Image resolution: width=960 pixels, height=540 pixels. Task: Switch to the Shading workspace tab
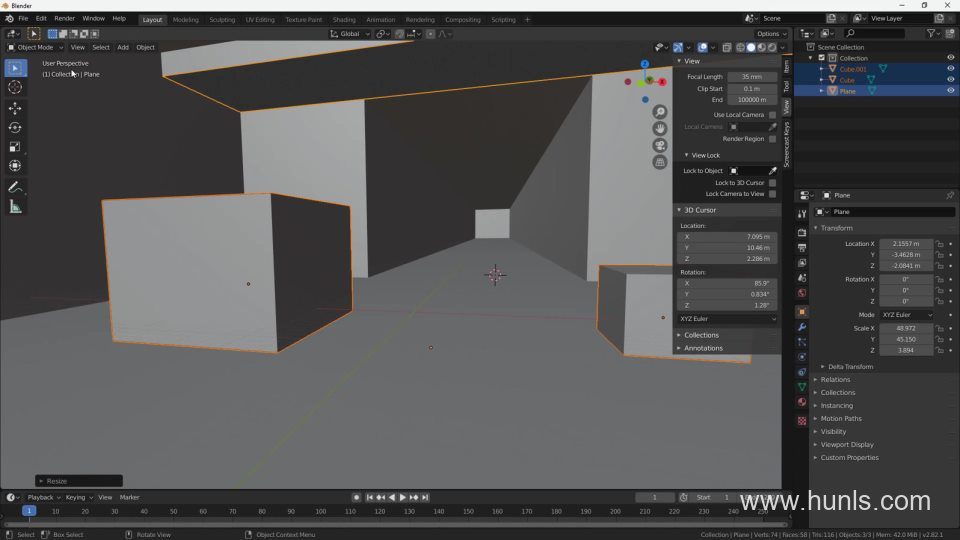coord(344,20)
